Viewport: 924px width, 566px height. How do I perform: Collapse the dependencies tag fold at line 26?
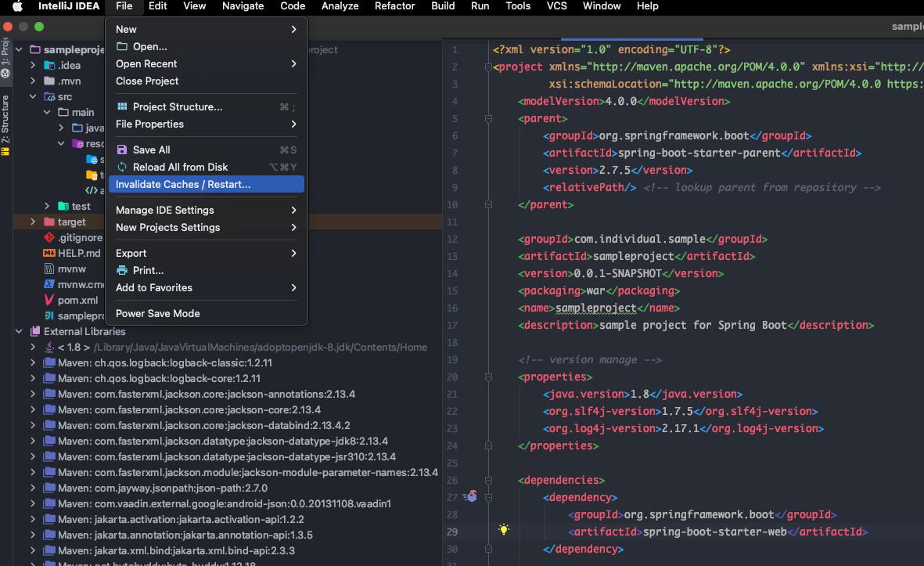point(488,480)
